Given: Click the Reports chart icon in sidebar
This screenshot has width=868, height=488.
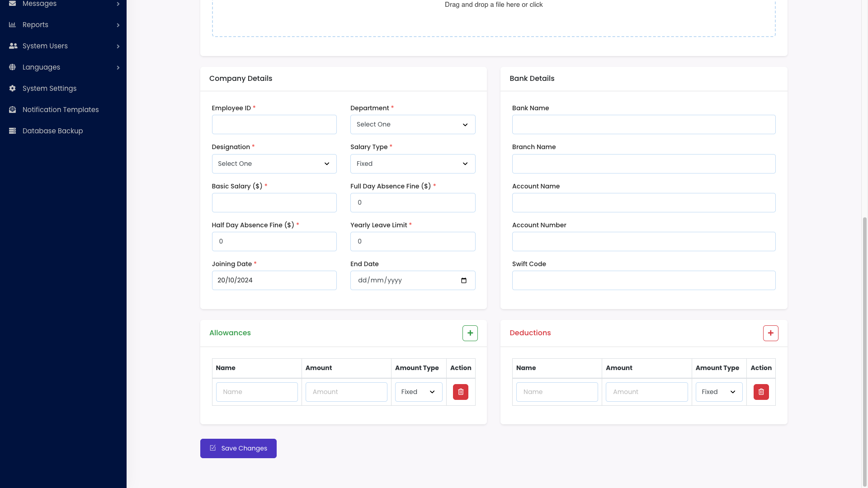Looking at the screenshot, I should 12,24.
